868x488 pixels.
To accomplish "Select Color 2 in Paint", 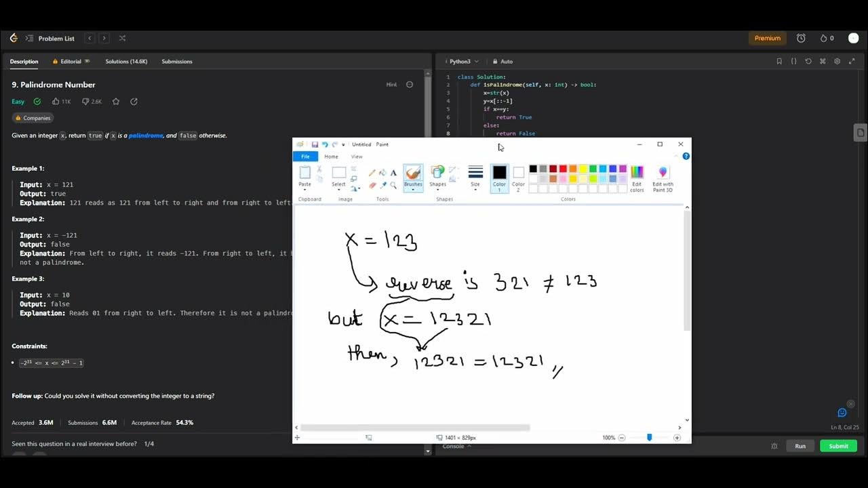I will pyautogui.click(x=518, y=178).
